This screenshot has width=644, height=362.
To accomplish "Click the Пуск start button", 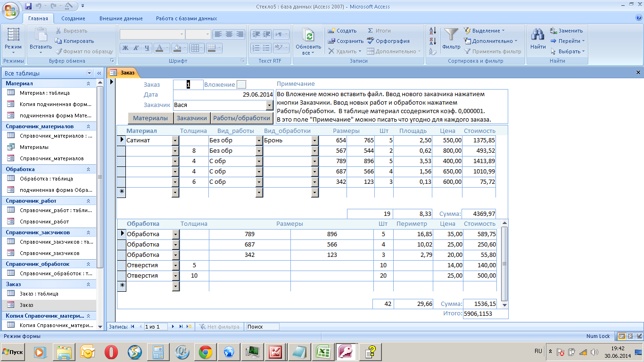I will [x=13, y=352].
